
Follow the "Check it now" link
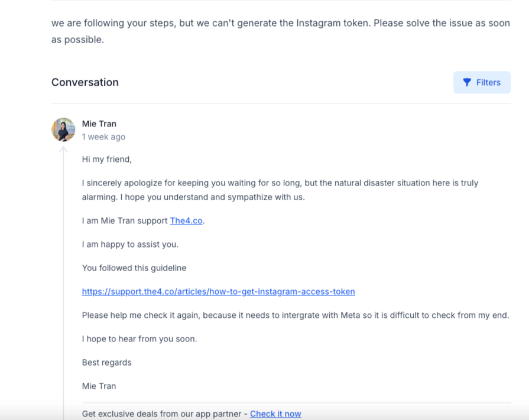275,414
